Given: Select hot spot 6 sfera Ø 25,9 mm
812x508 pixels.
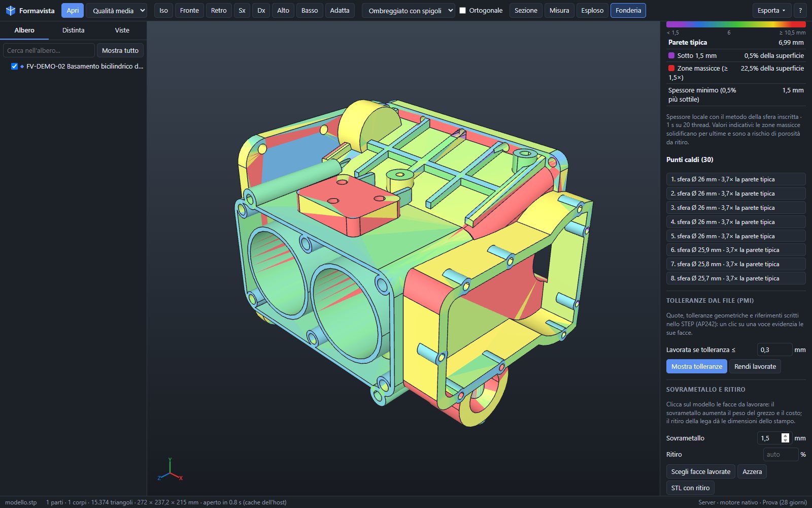Looking at the screenshot, I should tap(736, 250).
